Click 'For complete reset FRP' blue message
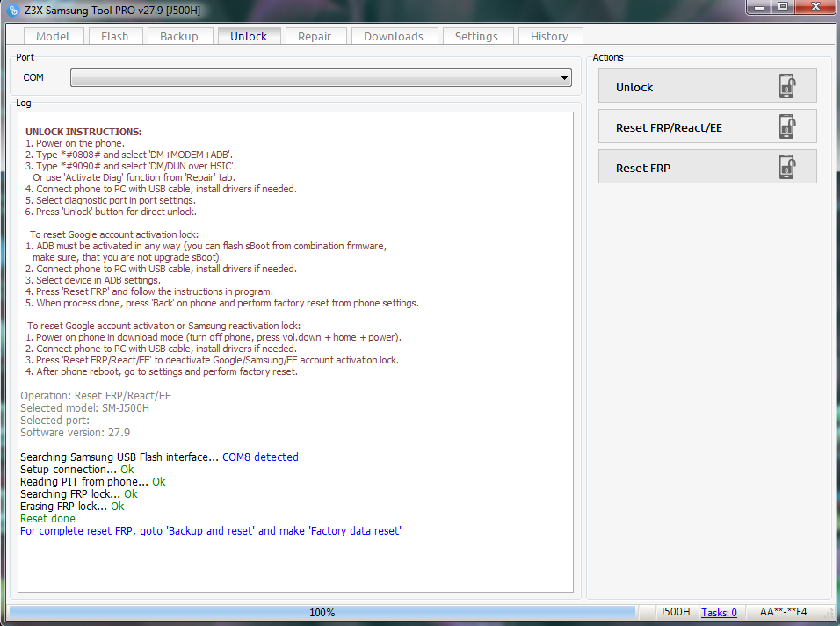This screenshot has height=626, width=840. tap(211, 530)
